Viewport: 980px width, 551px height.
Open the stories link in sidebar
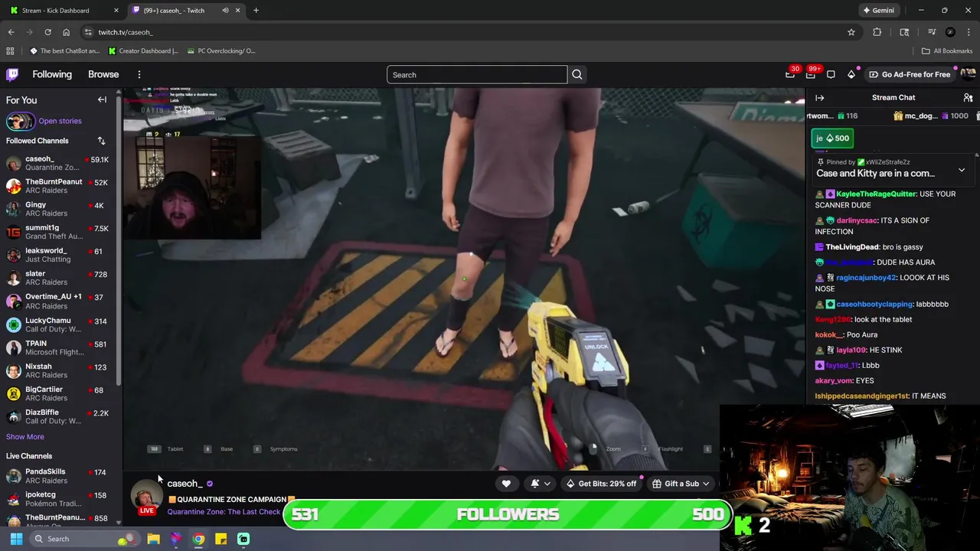click(x=60, y=121)
